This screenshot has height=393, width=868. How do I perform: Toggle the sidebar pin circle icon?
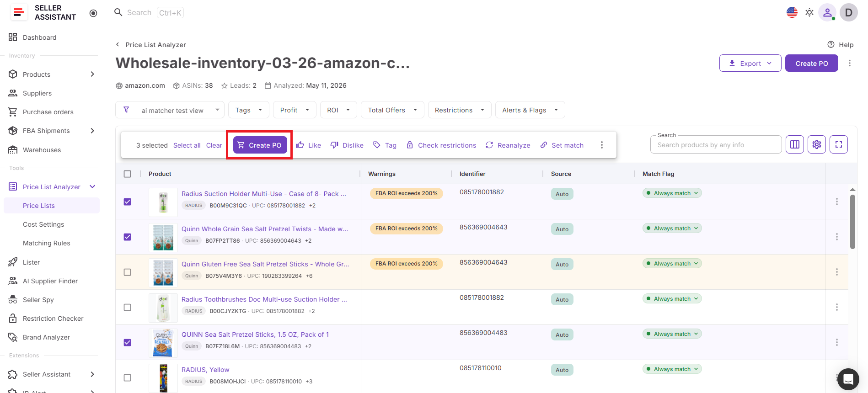pos(93,13)
